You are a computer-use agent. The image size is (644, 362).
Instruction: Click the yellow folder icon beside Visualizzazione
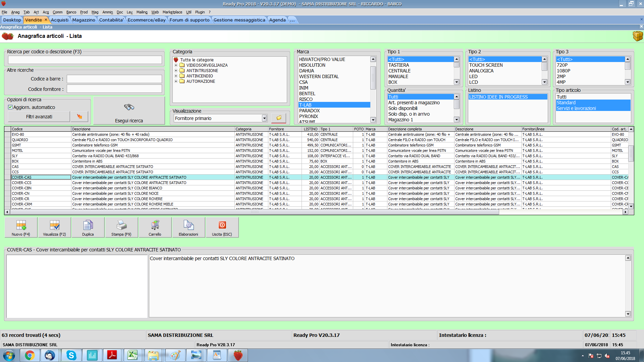pos(278,118)
